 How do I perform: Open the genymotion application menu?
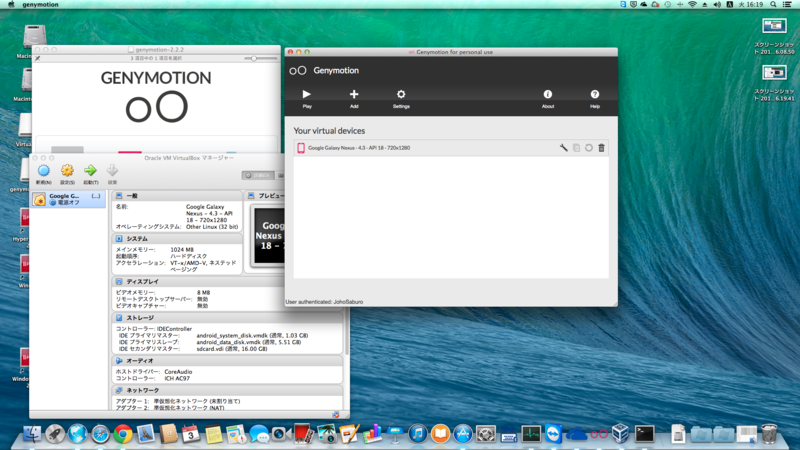tap(40, 5)
